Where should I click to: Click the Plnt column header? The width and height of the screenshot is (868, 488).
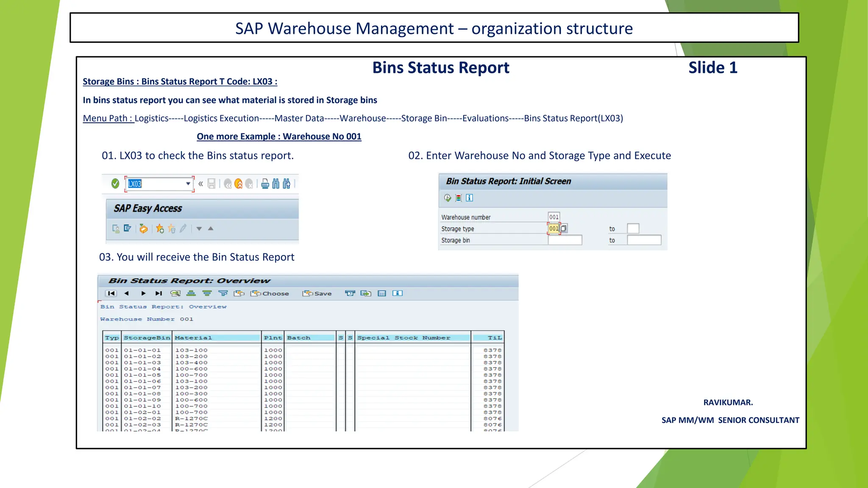pos(273,338)
